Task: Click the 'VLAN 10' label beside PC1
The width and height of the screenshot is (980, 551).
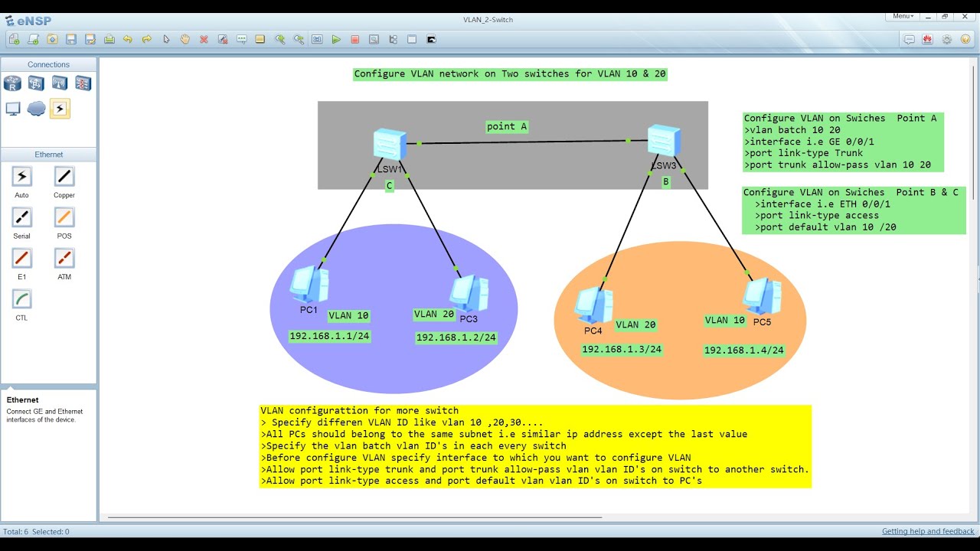Action: click(348, 315)
